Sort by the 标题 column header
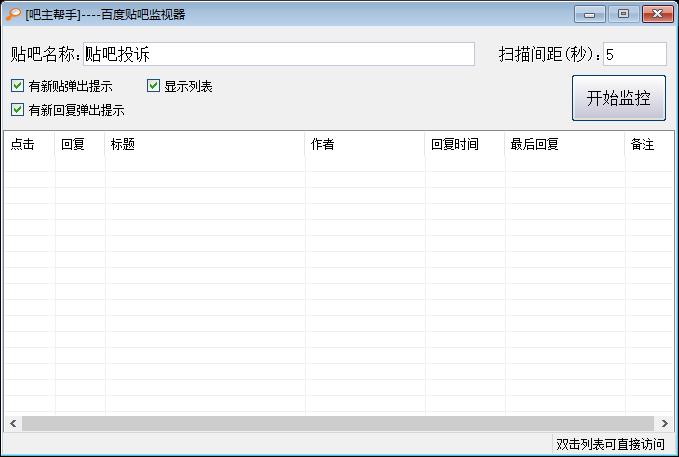Image resolution: width=679 pixels, height=457 pixels. click(205, 144)
